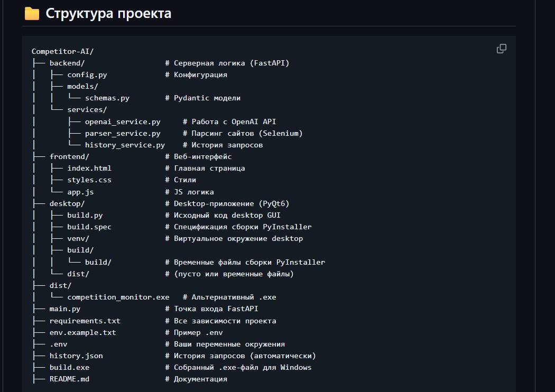Click the Competitor-AI/ root folder name
This screenshot has height=392, width=555.
pyautogui.click(x=62, y=51)
